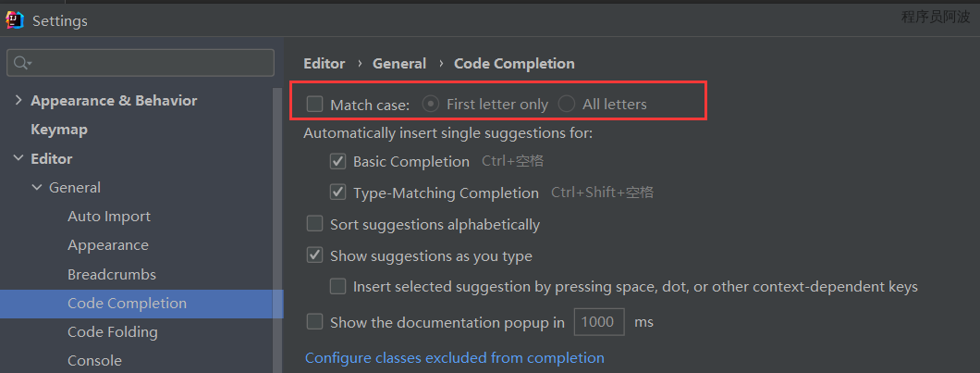Click the search magnifier icon

(21, 63)
